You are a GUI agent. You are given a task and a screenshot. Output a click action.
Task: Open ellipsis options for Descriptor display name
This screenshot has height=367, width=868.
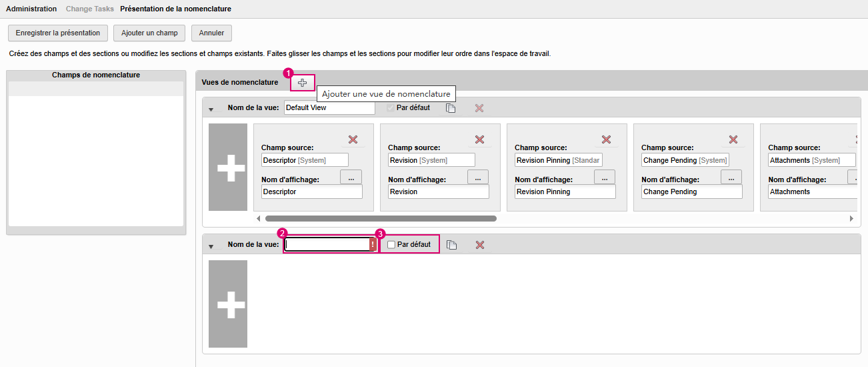click(351, 177)
